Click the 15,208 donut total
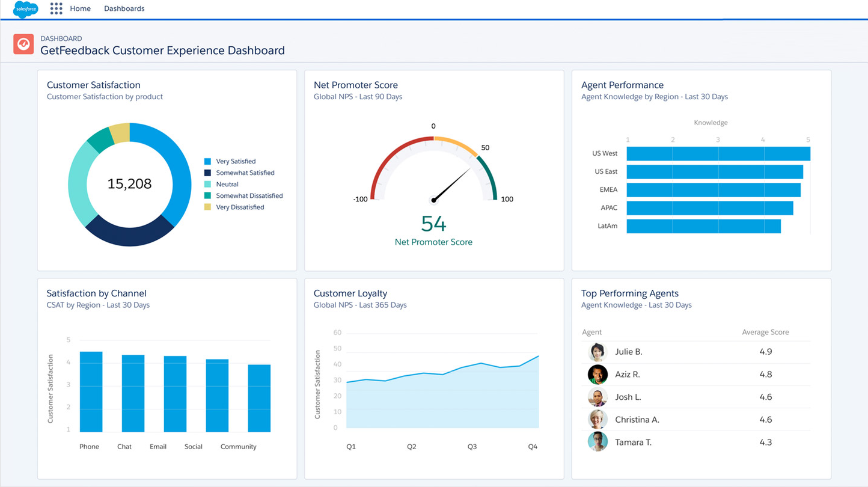The height and width of the screenshot is (487, 868). click(x=129, y=184)
